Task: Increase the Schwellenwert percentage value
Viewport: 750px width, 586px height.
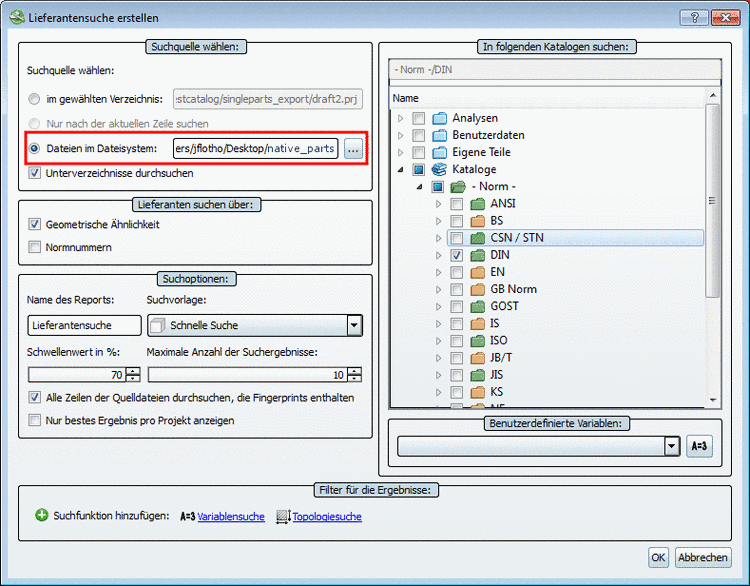Action: pos(133,371)
